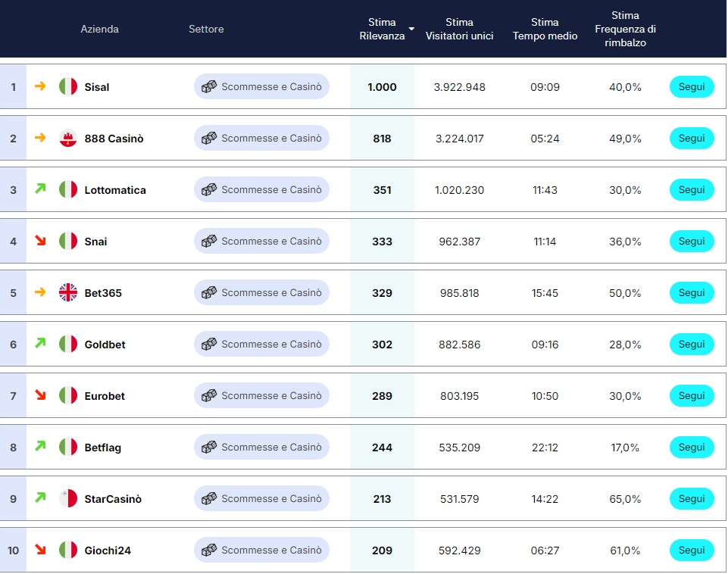Click the dice icon in Giochi24's sector tag

coord(209,551)
